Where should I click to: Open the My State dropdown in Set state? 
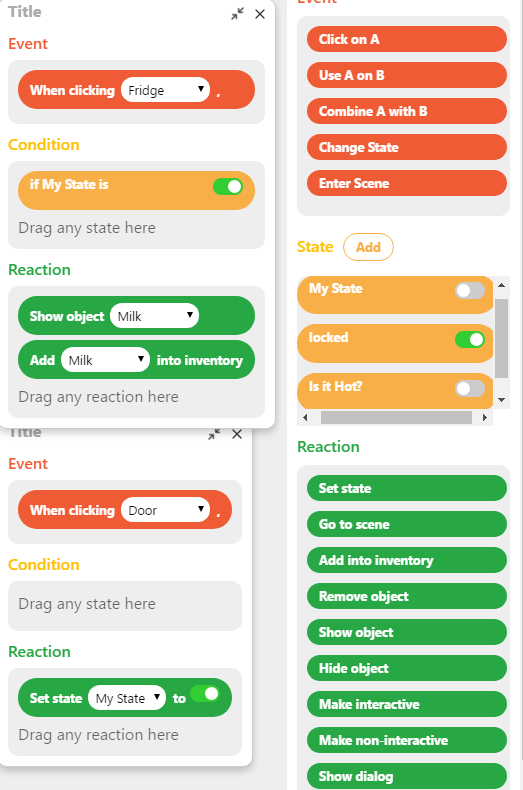(127, 698)
